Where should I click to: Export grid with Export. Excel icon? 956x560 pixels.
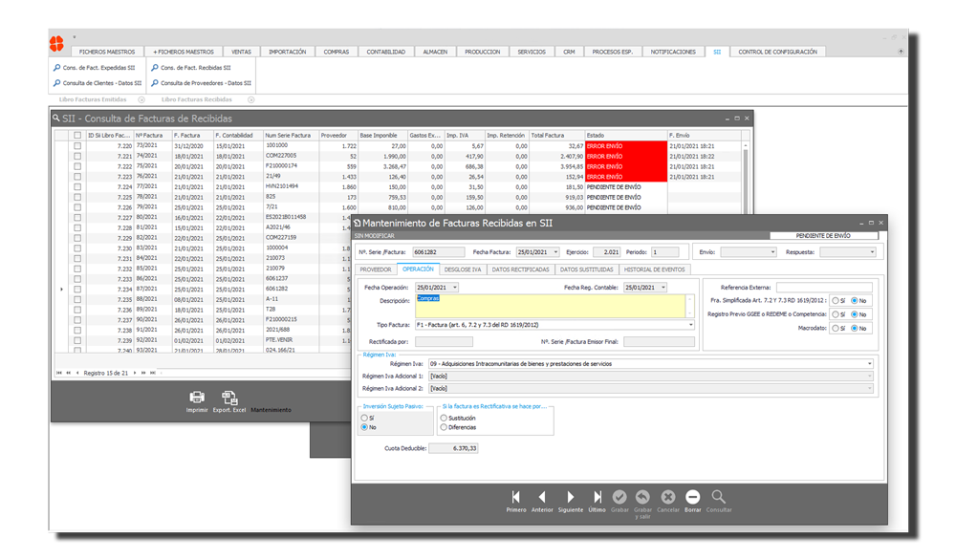coord(229,398)
